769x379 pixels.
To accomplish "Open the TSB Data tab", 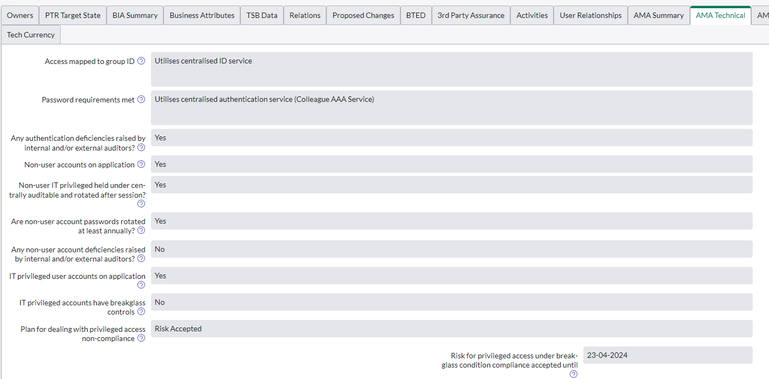I will click(262, 15).
